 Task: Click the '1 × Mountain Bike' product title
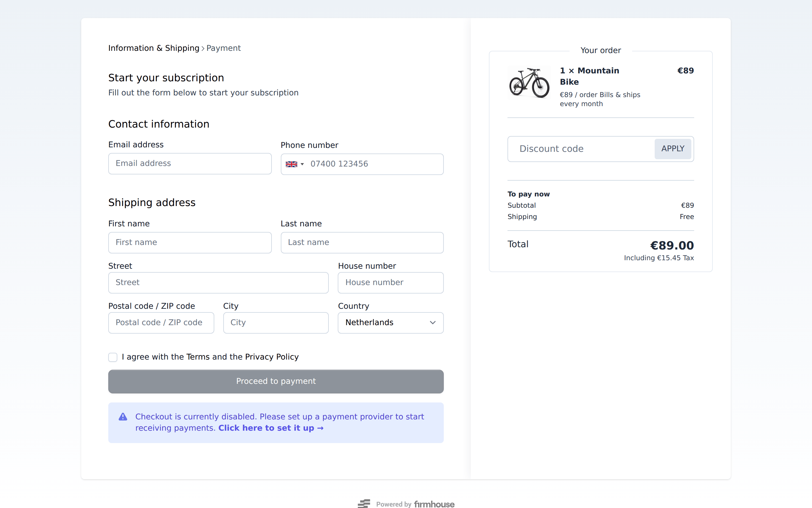pyautogui.click(x=590, y=76)
